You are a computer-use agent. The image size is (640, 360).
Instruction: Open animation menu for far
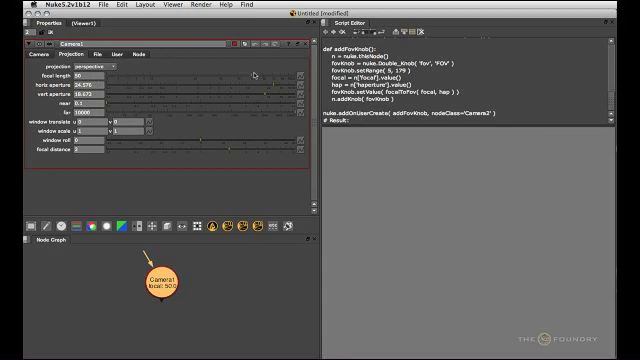point(300,112)
